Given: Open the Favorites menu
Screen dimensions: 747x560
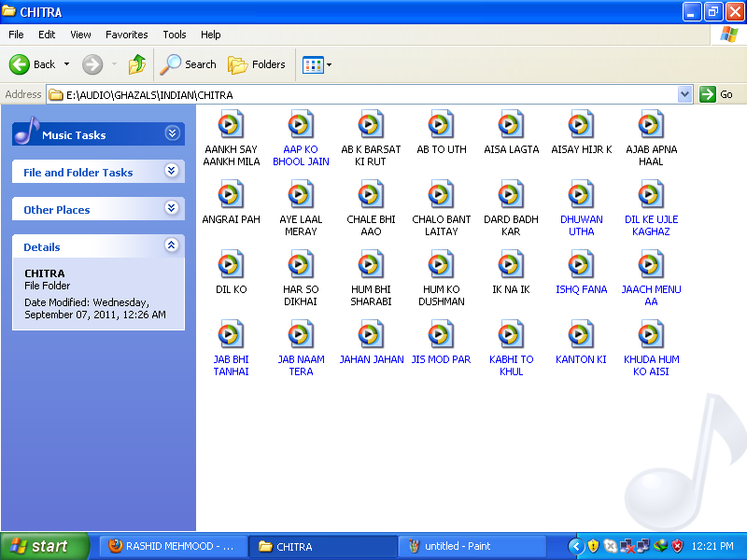Looking at the screenshot, I should click(x=126, y=35).
